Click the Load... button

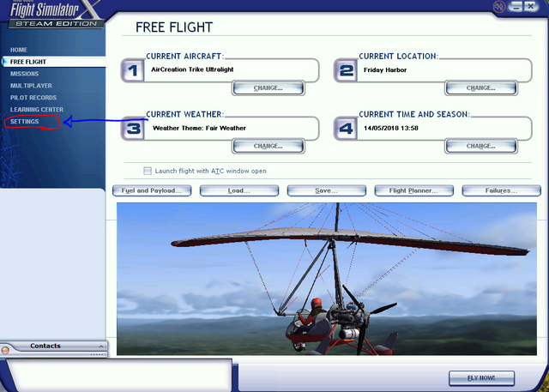coord(239,190)
